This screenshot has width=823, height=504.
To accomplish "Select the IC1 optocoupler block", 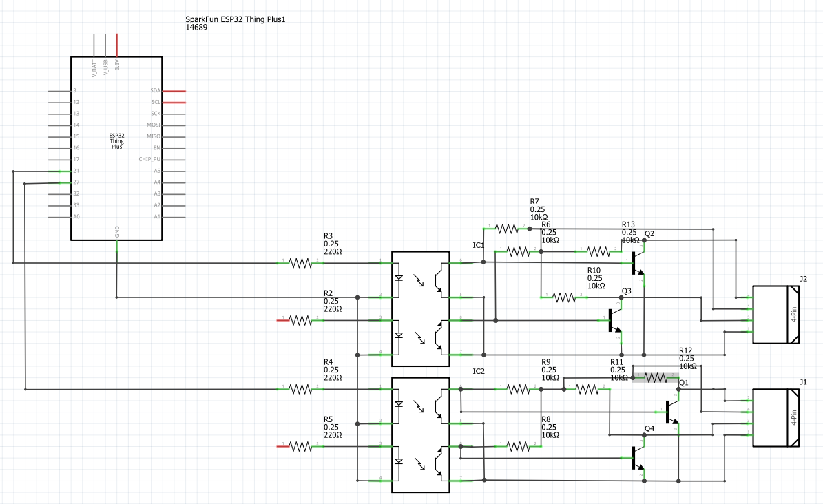I will pyautogui.click(x=420, y=308).
